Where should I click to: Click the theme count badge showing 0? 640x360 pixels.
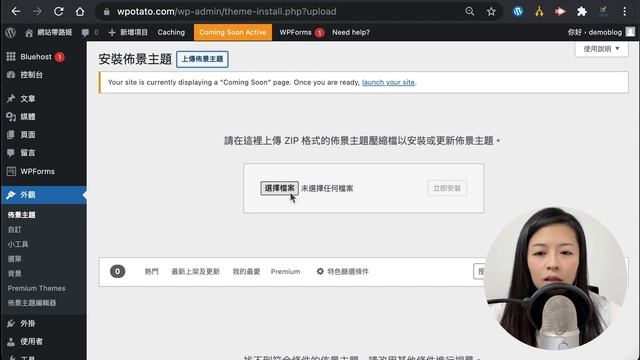[x=118, y=271]
